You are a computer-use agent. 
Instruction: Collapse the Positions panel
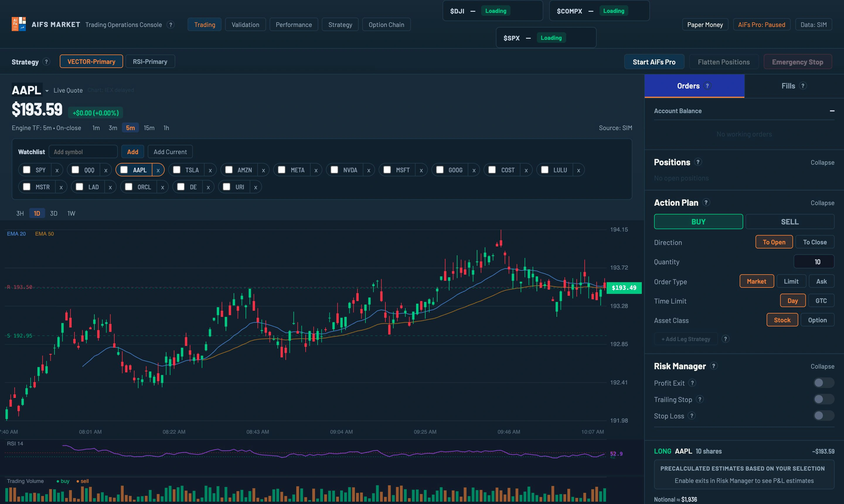point(822,162)
